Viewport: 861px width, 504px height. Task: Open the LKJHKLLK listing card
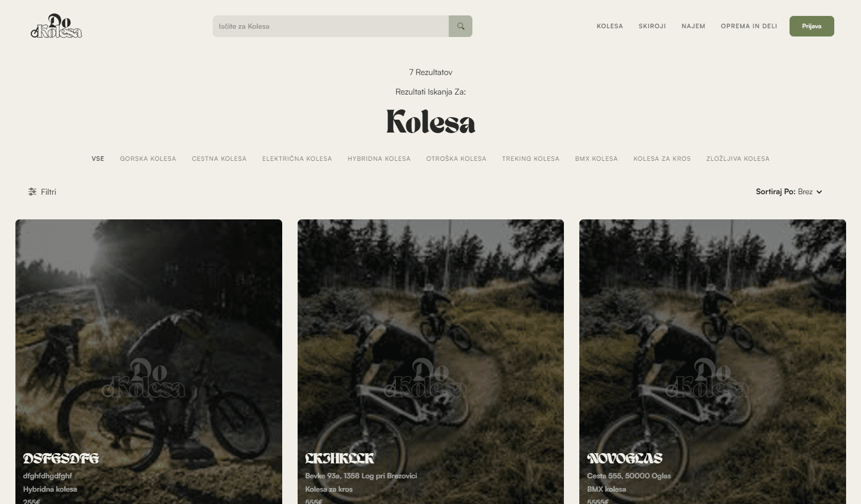coord(431,362)
